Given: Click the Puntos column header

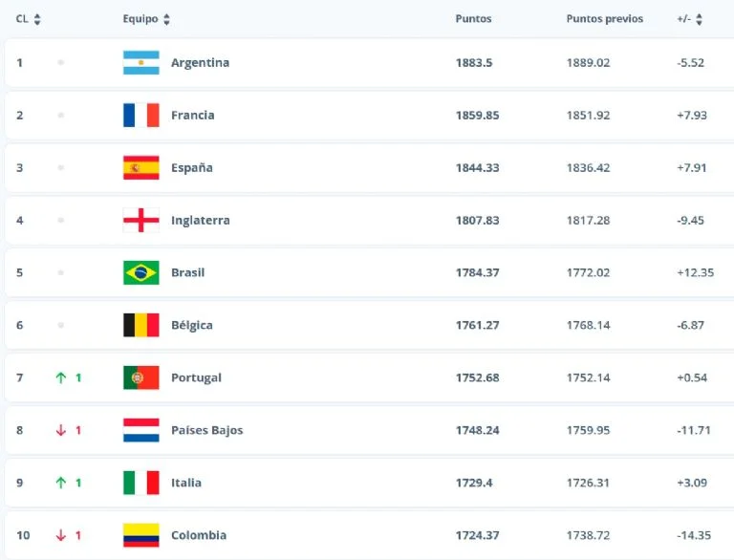Looking at the screenshot, I should tap(473, 19).
